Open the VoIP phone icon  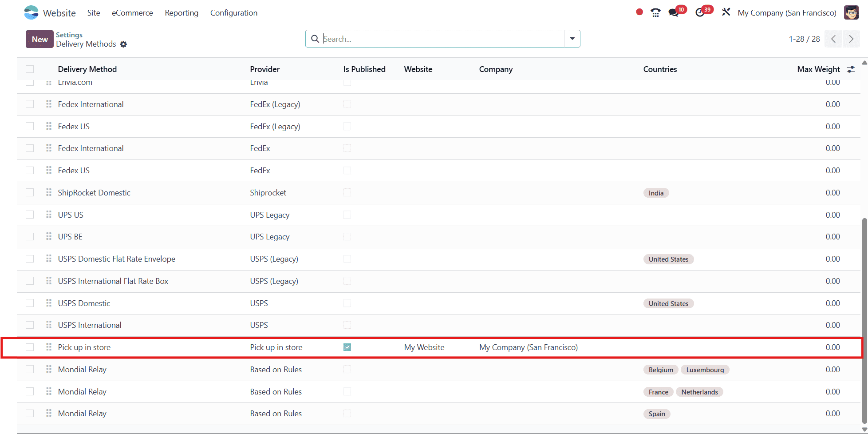tap(655, 12)
